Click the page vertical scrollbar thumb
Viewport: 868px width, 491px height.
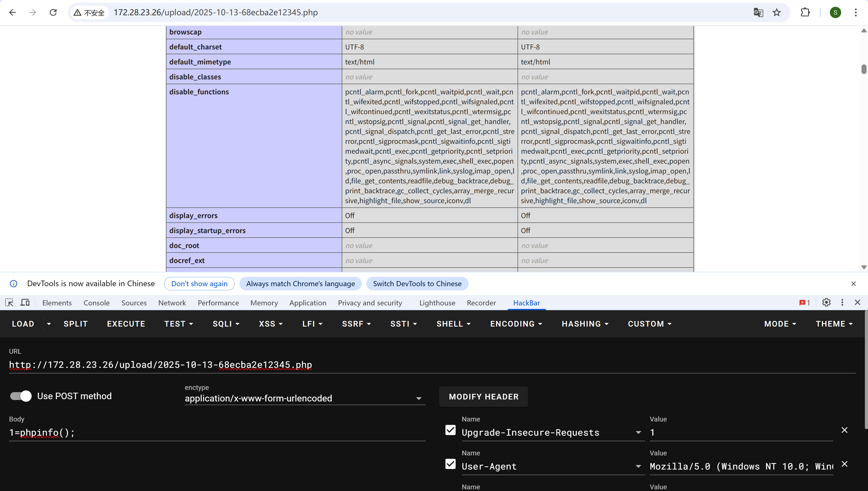[863, 69]
